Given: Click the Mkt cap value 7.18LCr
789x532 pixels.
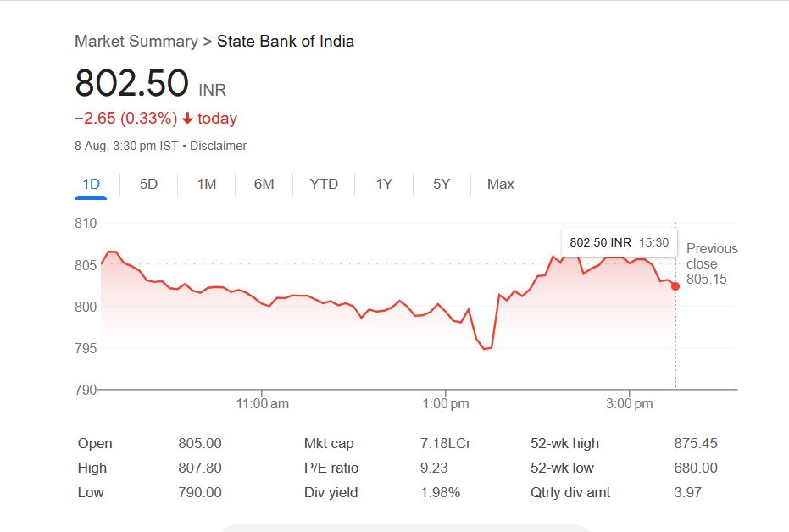Looking at the screenshot, I should click(x=446, y=443).
